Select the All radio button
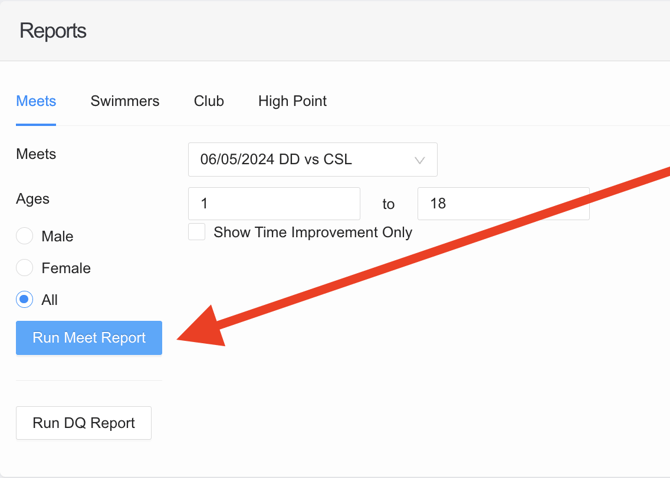The height and width of the screenshot is (478, 670). [25, 300]
